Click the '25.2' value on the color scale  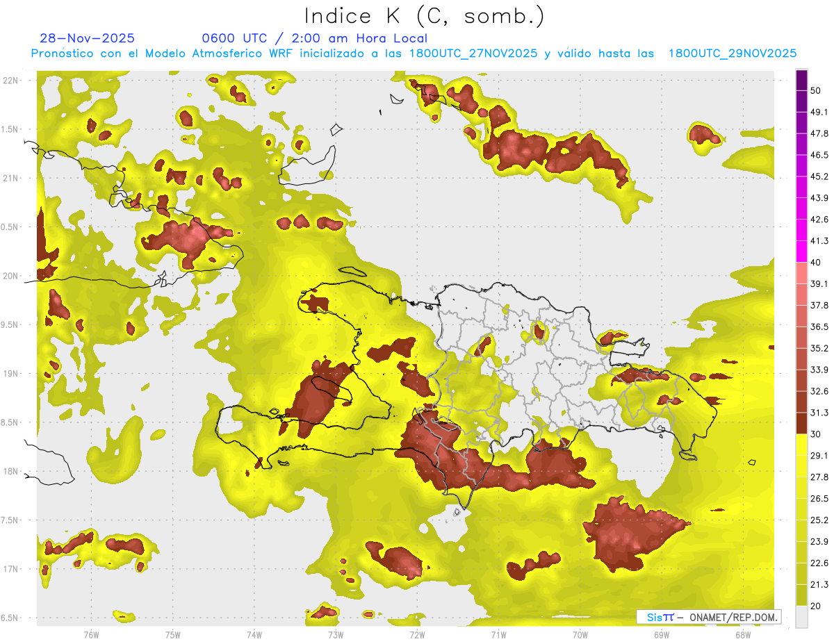[x=819, y=520]
